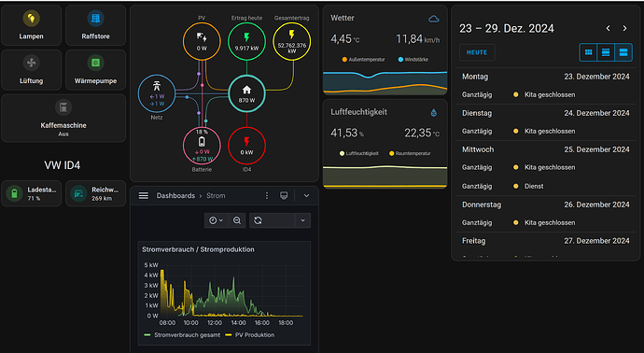Click the Grafana monitor view icon
644x353 pixels.
point(284,195)
